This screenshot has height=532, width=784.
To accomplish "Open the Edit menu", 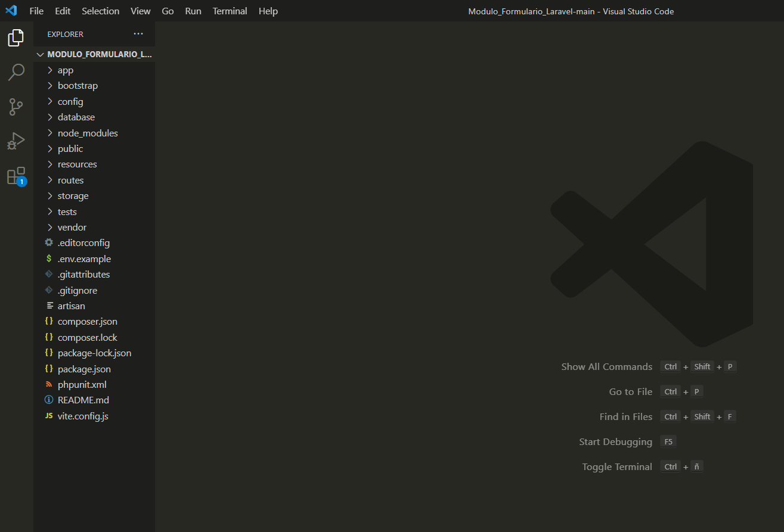I will tap(63, 11).
